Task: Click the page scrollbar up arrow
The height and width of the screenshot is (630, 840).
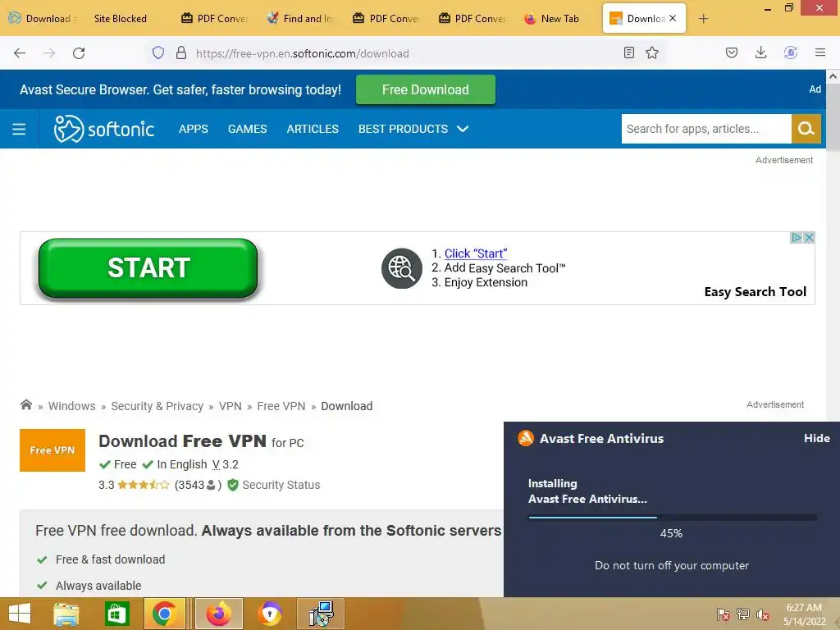Action: tap(833, 76)
